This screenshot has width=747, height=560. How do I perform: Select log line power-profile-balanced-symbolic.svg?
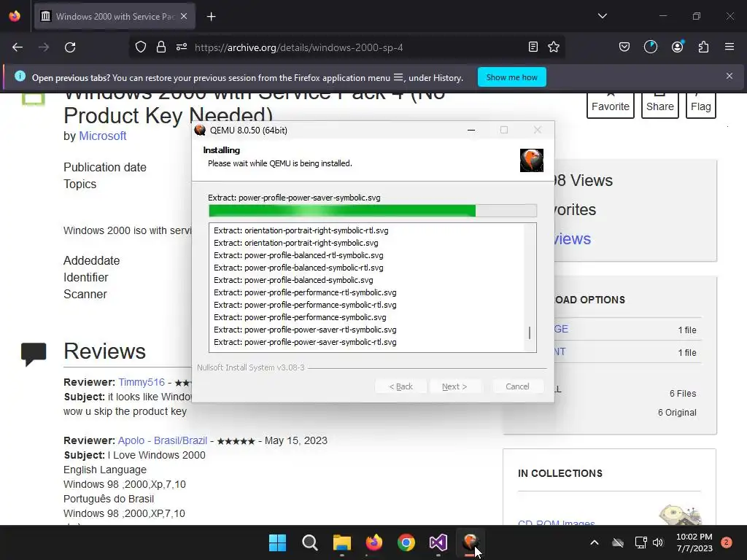pos(293,280)
